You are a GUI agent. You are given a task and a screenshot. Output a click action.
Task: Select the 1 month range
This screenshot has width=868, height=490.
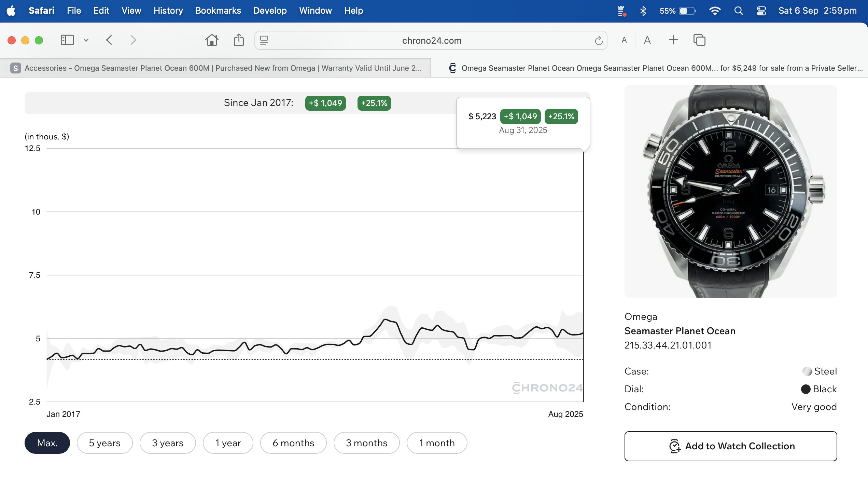[437, 443]
